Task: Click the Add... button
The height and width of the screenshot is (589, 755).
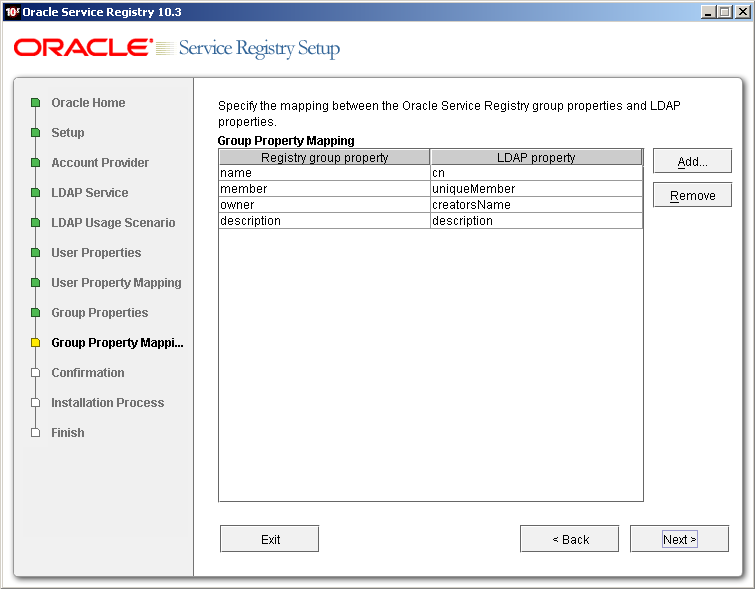Action: 692,161
